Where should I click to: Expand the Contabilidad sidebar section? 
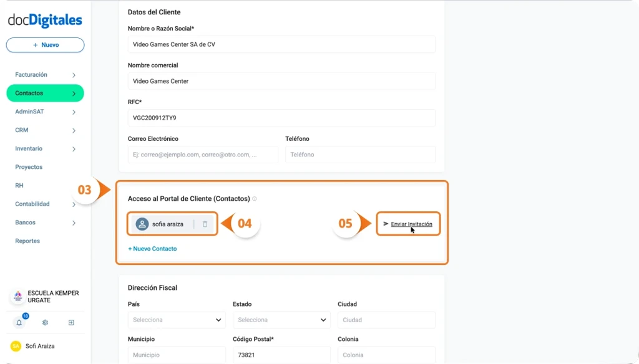tap(34, 204)
